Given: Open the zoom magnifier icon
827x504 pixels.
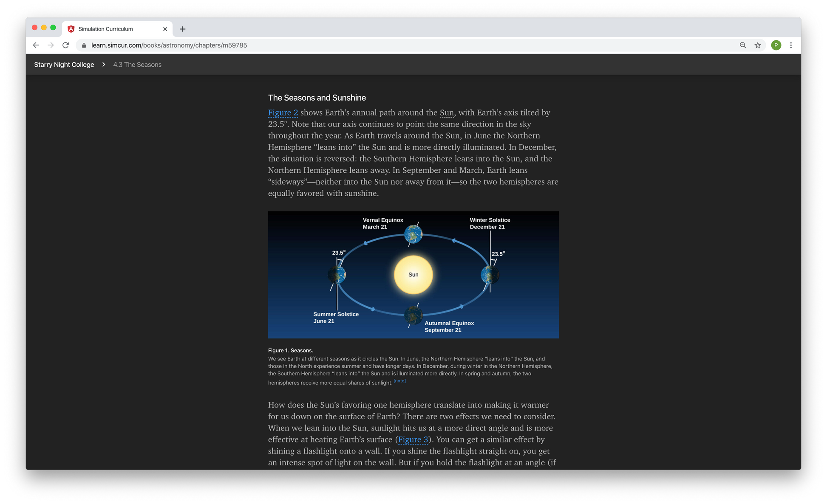Looking at the screenshot, I should tap(742, 45).
